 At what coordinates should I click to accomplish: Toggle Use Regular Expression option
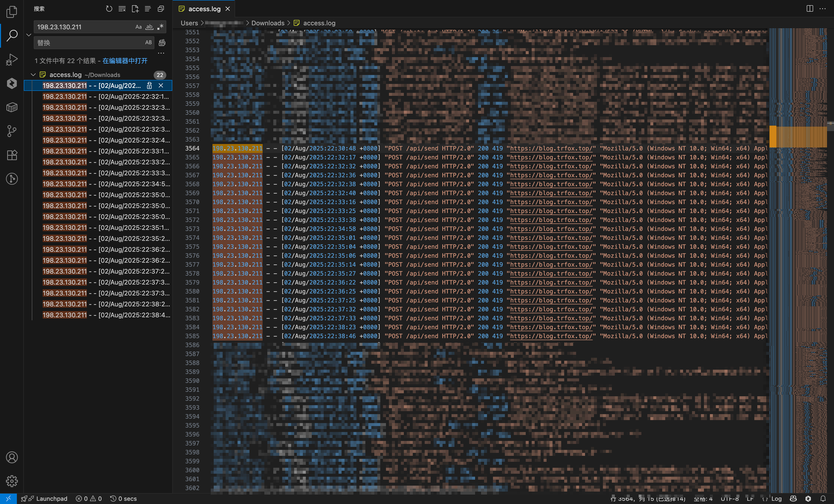(x=160, y=27)
